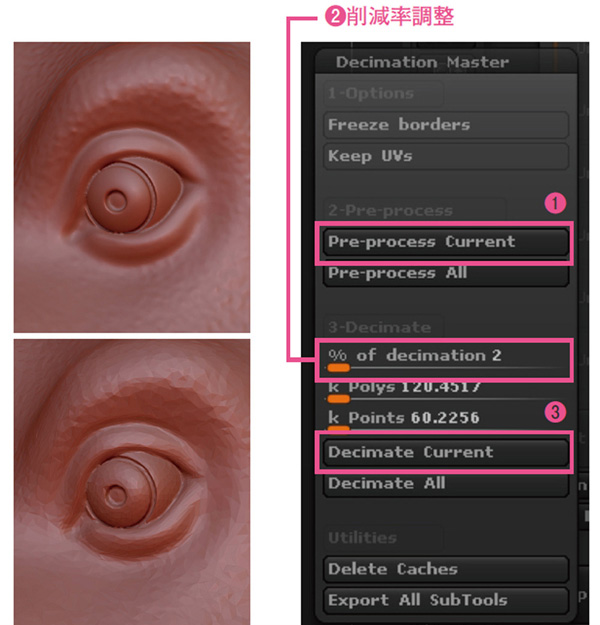Click the smooth high-poly eye preview image

click(x=132, y=187)
